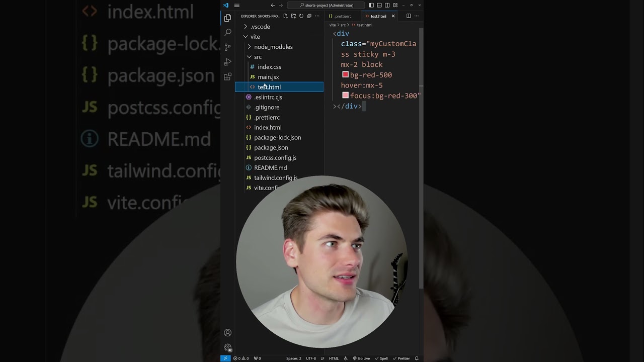
Task: Click the New Folder icon in Explorer header
Action: click(293, 16)
